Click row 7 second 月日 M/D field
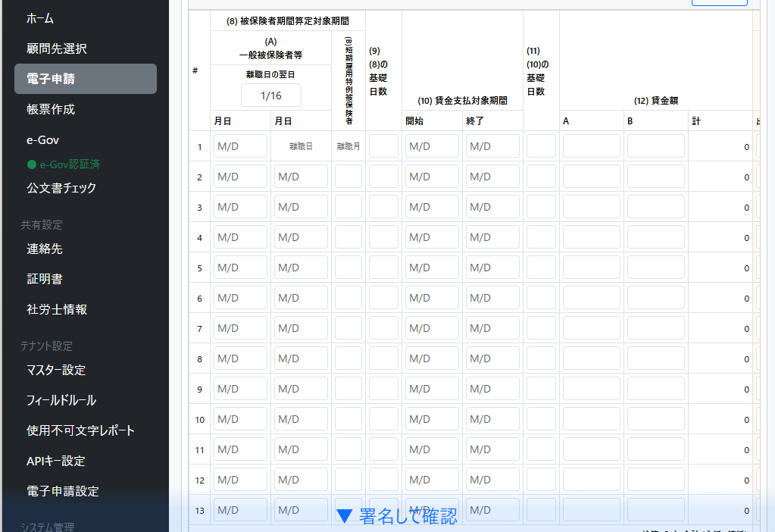The height and width of the screenshot is (532, 775). pyautogui.click(x=301, y=328)
